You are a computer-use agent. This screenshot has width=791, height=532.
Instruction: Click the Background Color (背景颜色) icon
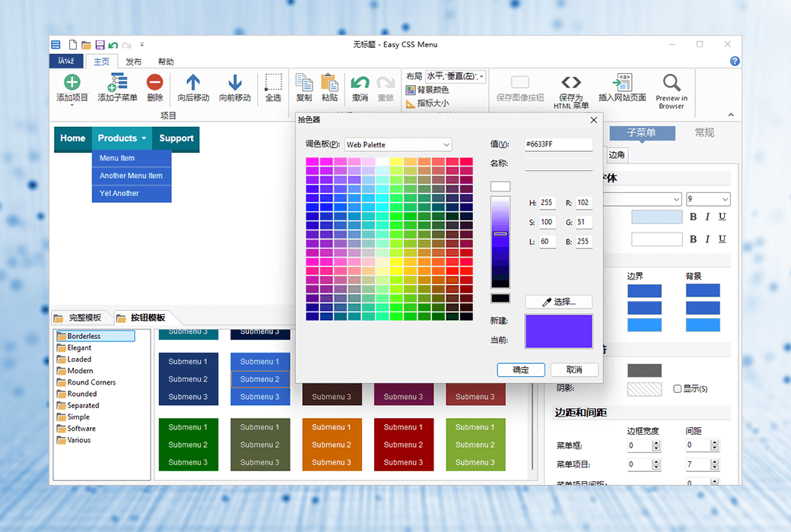tap(410, 90)
